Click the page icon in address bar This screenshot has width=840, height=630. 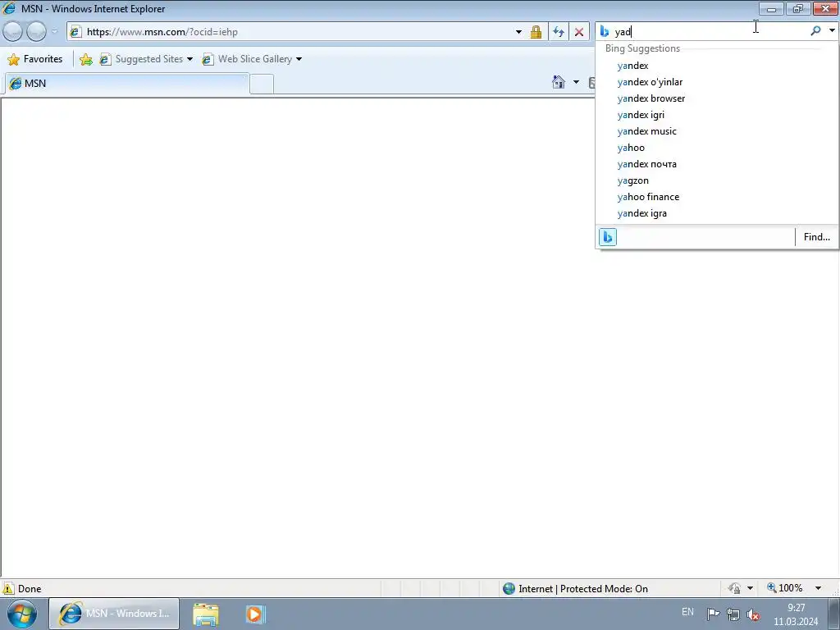(75, 32)
